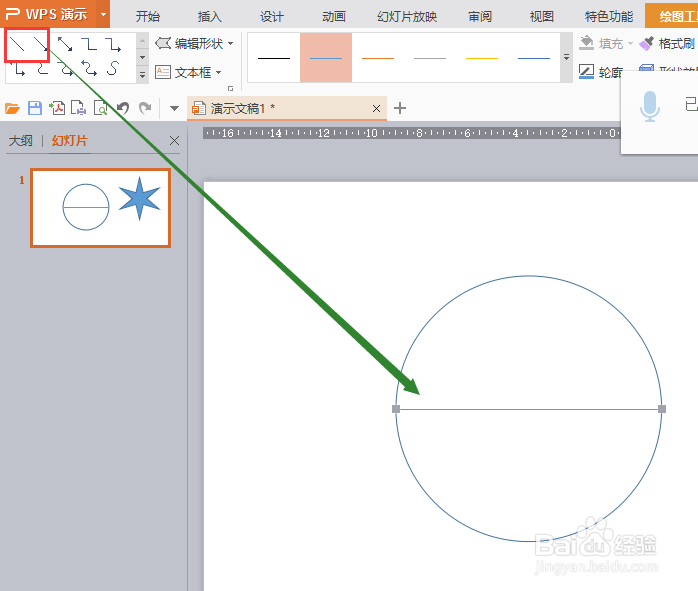Open the 视图 ribbon tab
This screenshot has height=591, width=698.
(x=542, y=16)
